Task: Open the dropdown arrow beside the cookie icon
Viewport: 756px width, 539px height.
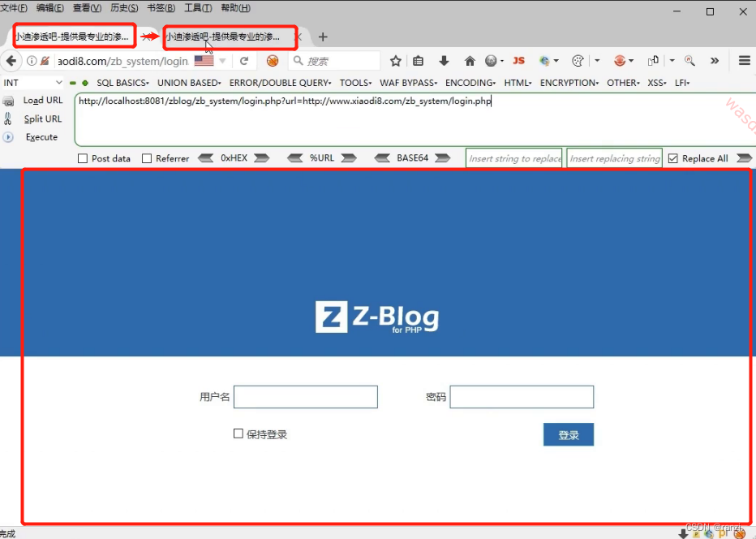Action: [597, 61]
